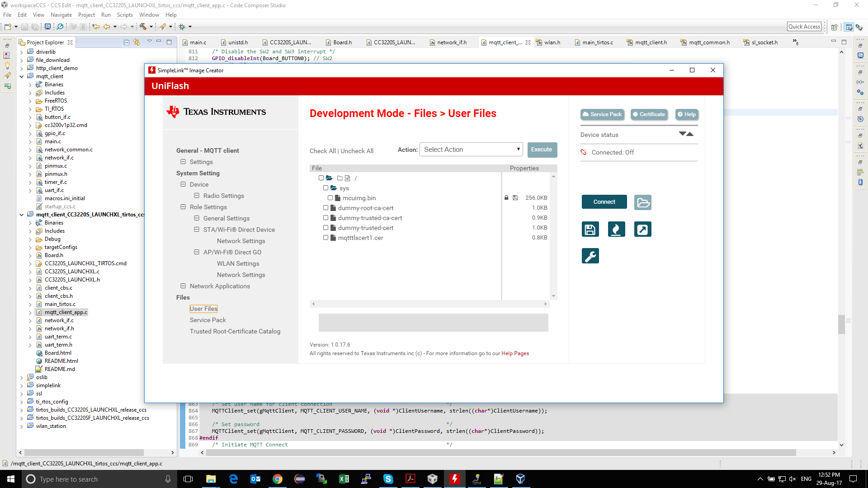
Task: Open the Project menu in Code Composer Studio
Action: point(86,14)
